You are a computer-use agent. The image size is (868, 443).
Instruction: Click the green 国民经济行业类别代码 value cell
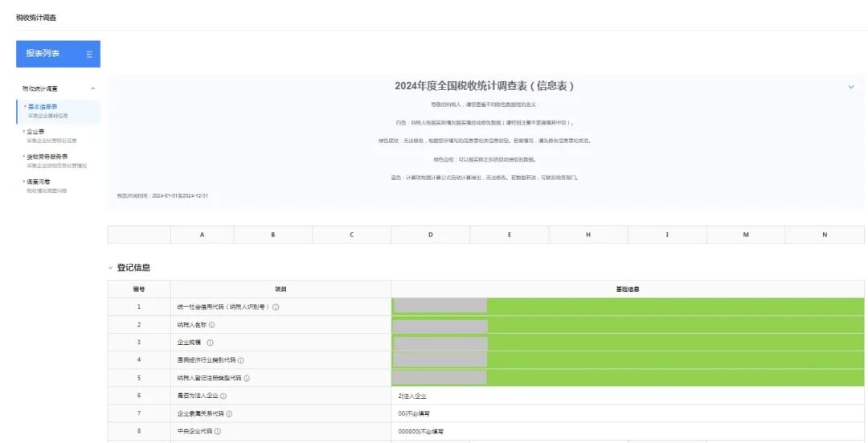[x=628, y=360]
